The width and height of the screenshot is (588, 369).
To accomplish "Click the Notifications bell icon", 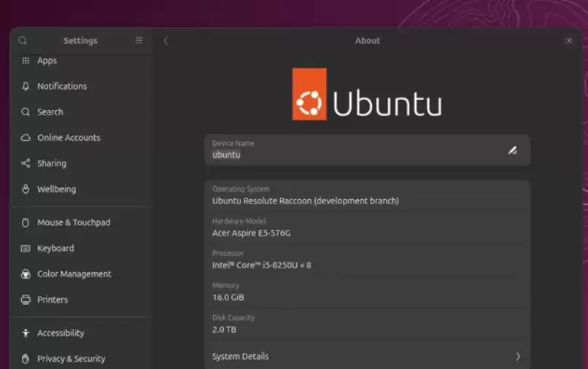I will point(26,86).
